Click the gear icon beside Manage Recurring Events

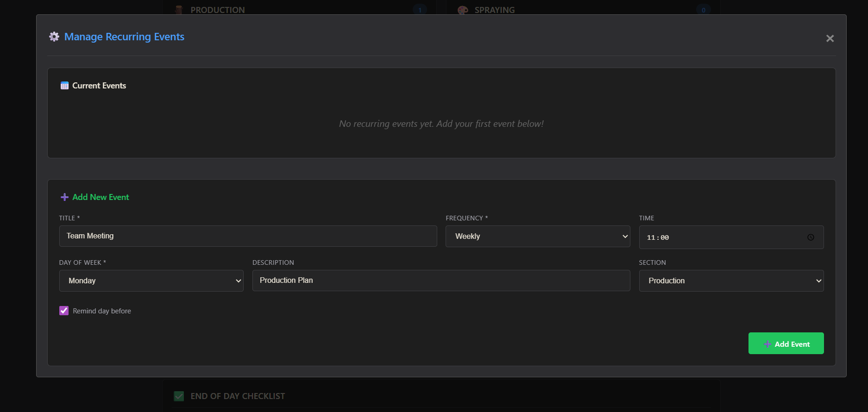click(54, 37)
